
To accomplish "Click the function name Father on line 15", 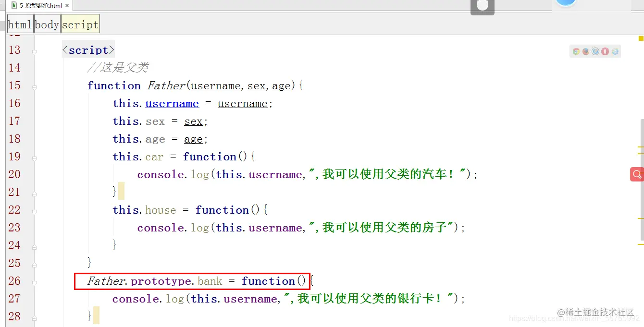I will coord(166,85).
